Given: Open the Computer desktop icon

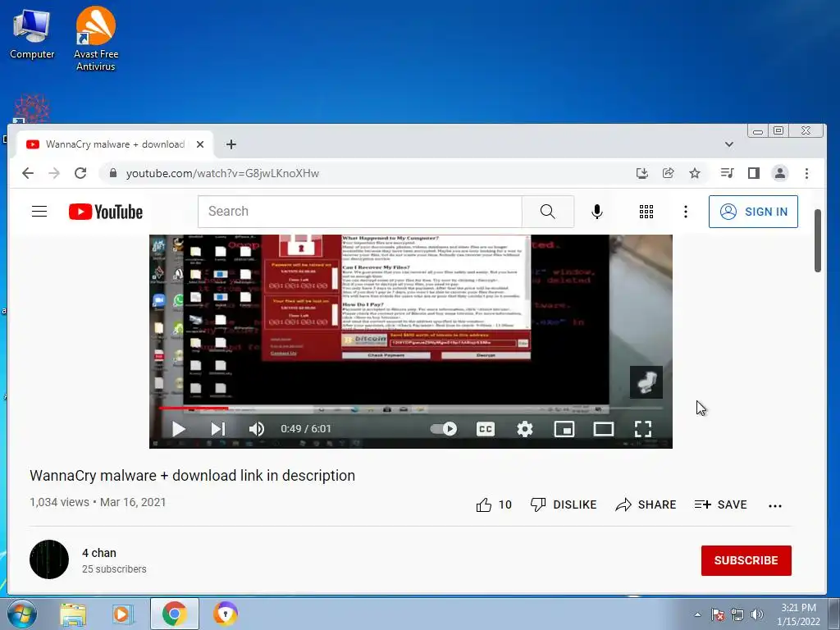Looking at the screenshot, I should [32, 34].
